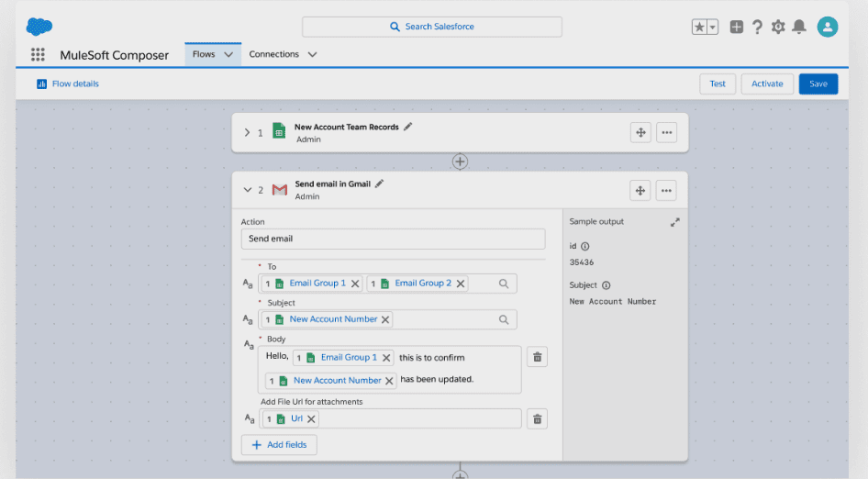Screen dimensions: 868x479
Task: Open the notifications bell
Action: [799, 27]
